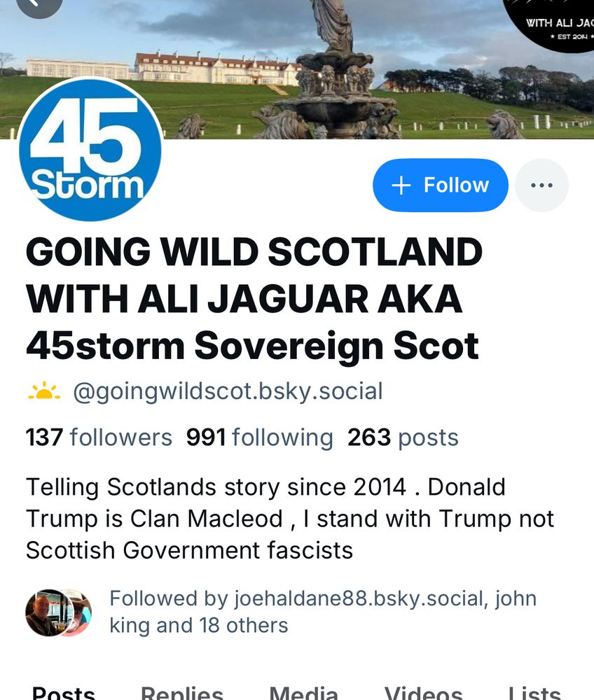Switch to the Media tab
Viewport: 594px width, 700px height.
click(304, 692)
